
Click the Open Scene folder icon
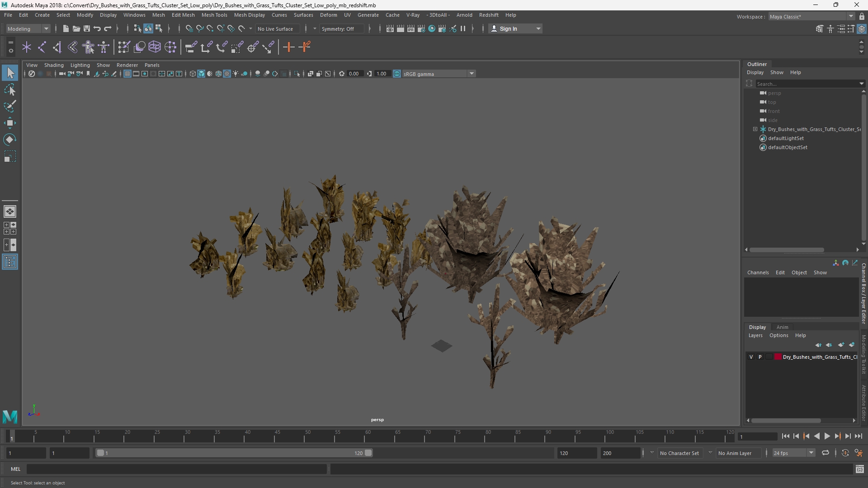(x=76, y=28)
